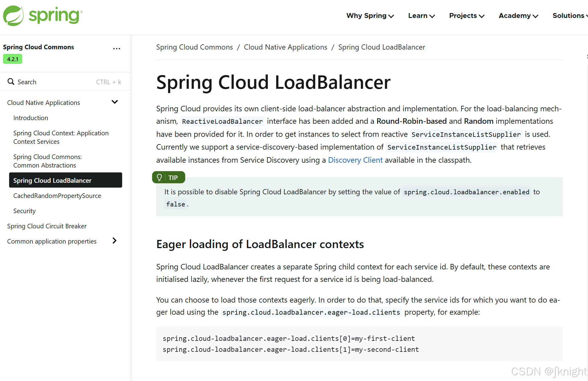The image size is (588, 381).
Task: Collapse Cloud Native Applications section chevron
Action: point(115,102)
